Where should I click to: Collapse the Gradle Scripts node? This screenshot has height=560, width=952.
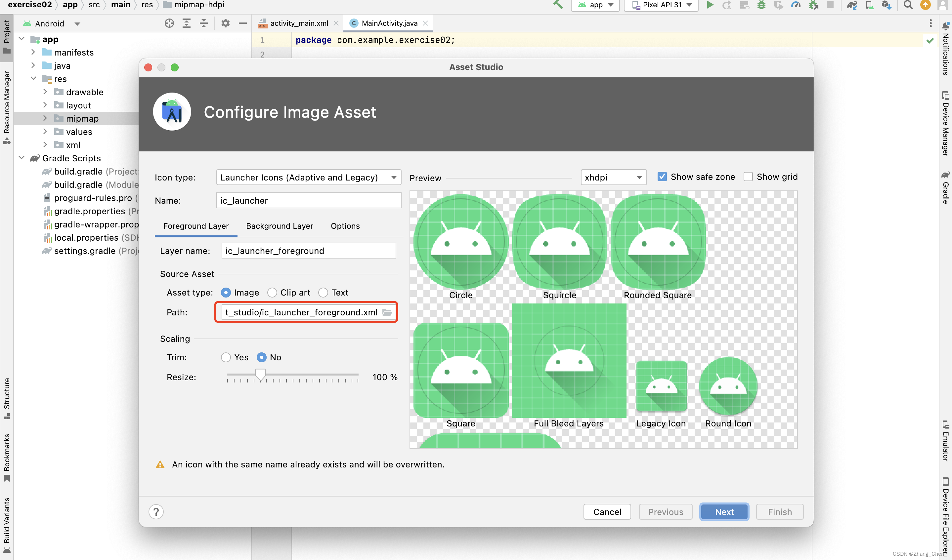tap(22, 158)
